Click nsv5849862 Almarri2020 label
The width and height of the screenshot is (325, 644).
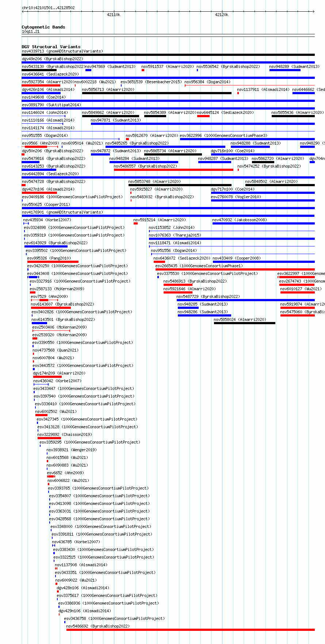[108, 112]
